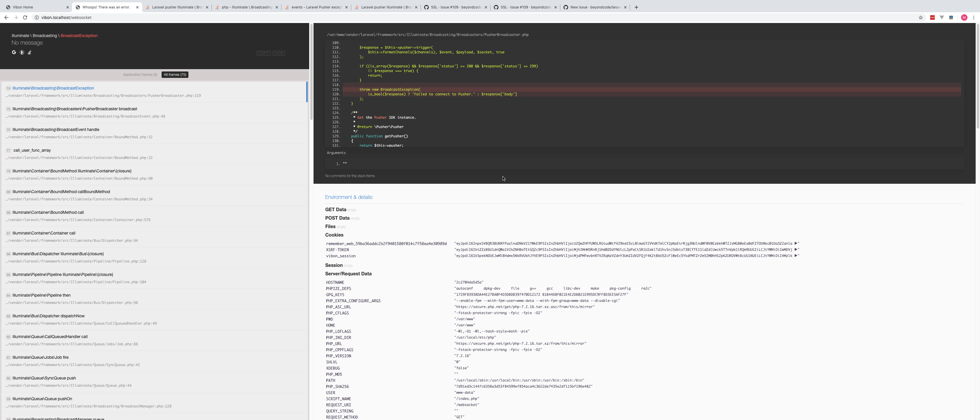Click the 'Server/Request Data' section heading
This screenshot has width=980, height=420.
point(348,274)
